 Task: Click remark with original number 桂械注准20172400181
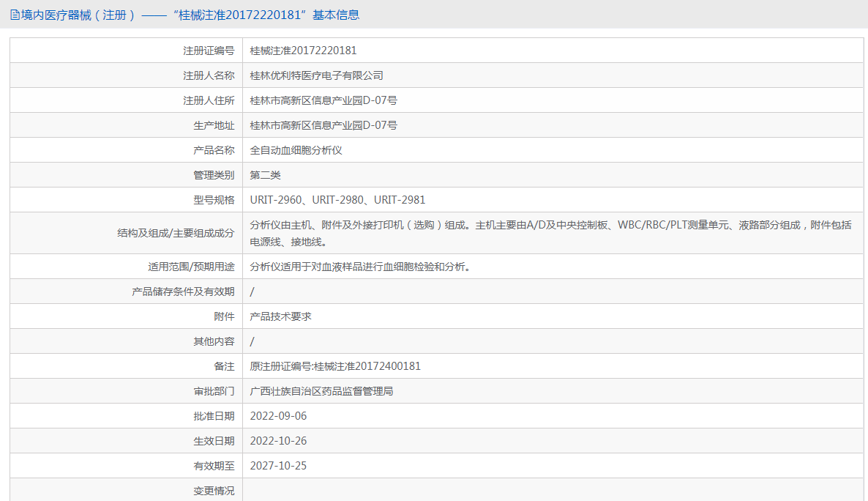coord(335,366)
